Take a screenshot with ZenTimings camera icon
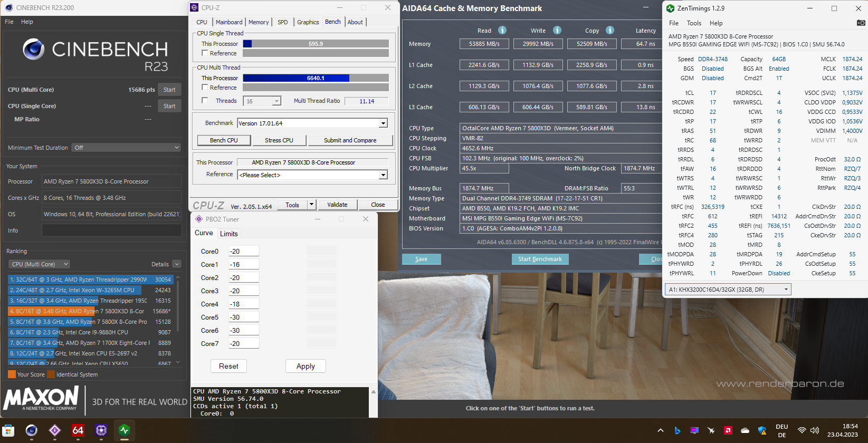This screenshot has width=868, height=443. pyautogui.click(x=861, y=23)
